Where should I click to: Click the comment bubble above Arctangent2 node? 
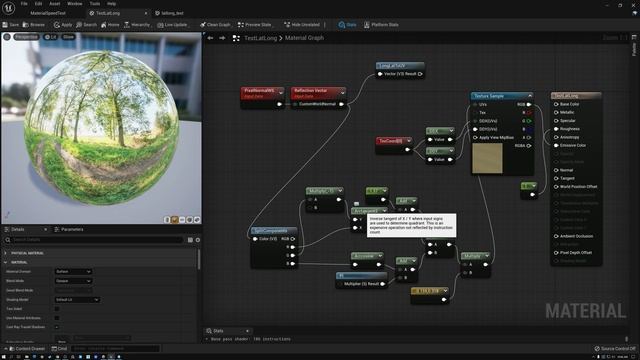pos(356,203)
